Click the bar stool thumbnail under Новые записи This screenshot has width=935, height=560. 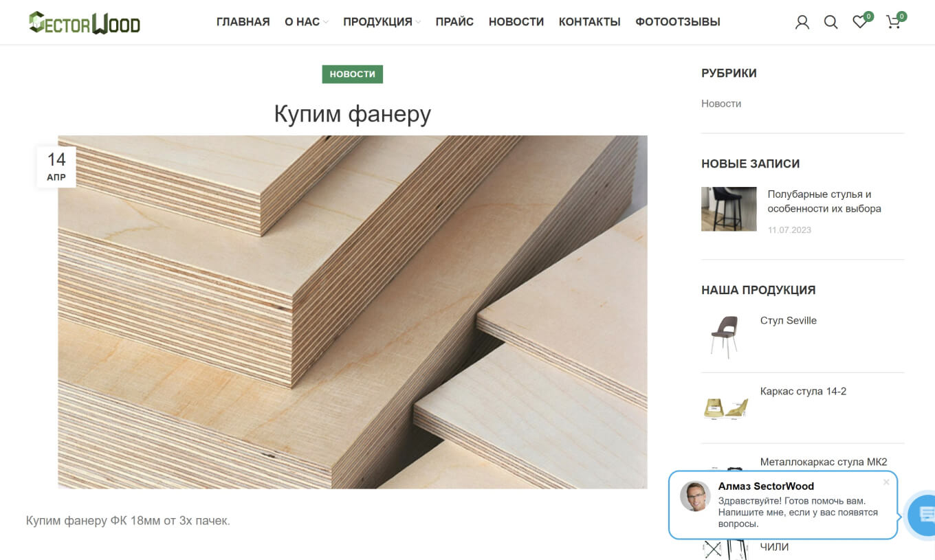tap(729, 209)
